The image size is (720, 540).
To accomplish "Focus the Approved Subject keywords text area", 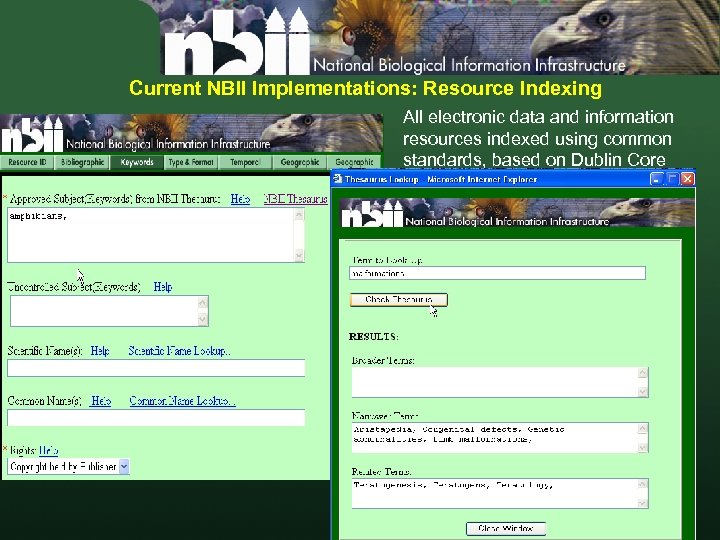I will point(156,235).
